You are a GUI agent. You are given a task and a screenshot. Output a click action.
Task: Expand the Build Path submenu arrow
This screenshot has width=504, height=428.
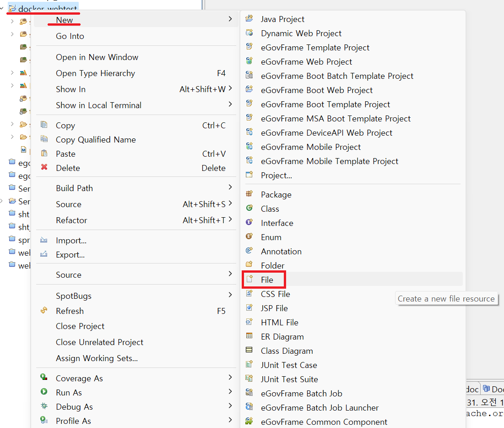(230, 187)
